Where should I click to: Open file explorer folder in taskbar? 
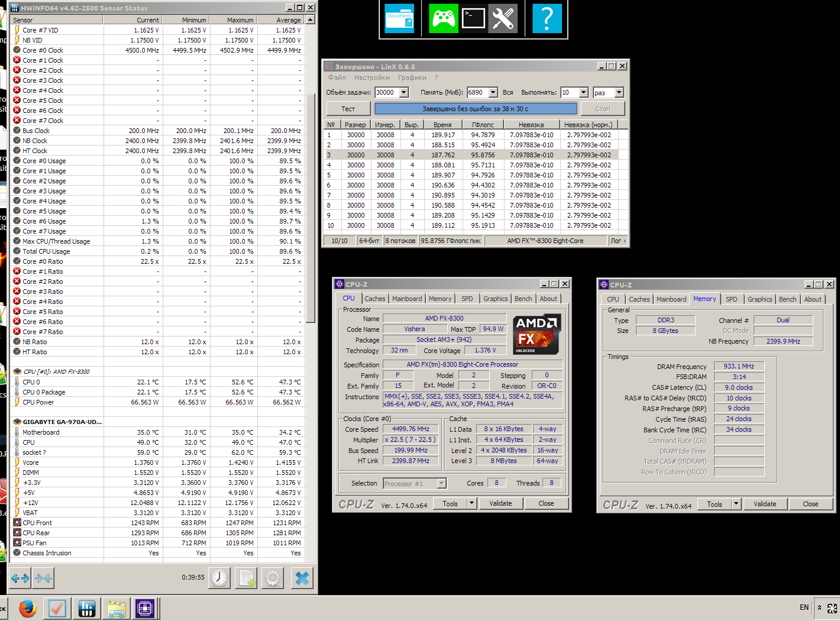pos(116,609)
